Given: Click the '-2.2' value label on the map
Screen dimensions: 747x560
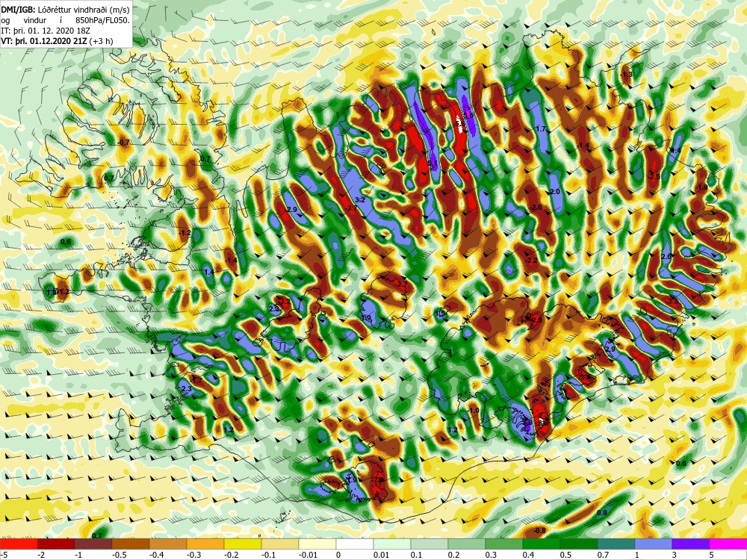Looking at the screenshot, I should click(532, 261).
